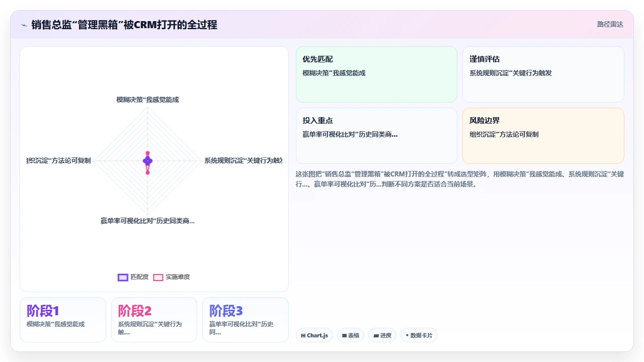Click 风险边界 card subtitle 组织沉淀"方法论可复制

504,134
